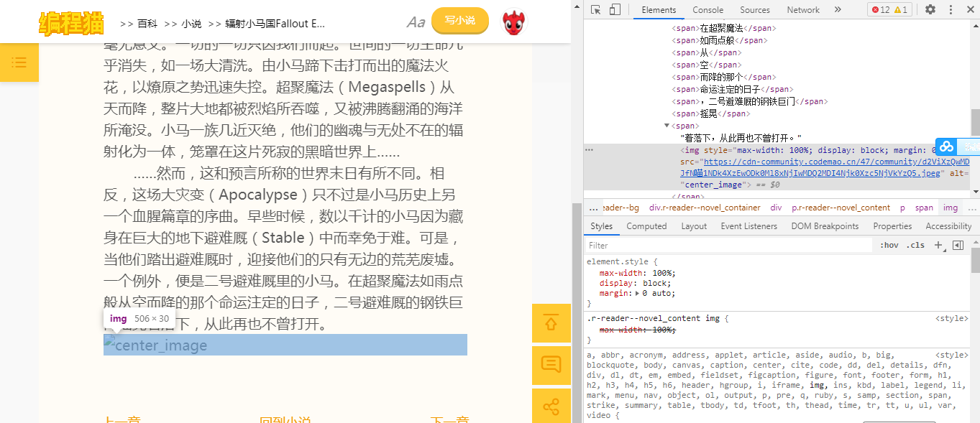Open the Network tab
This screenshot has height=423, width=980.
803,10
